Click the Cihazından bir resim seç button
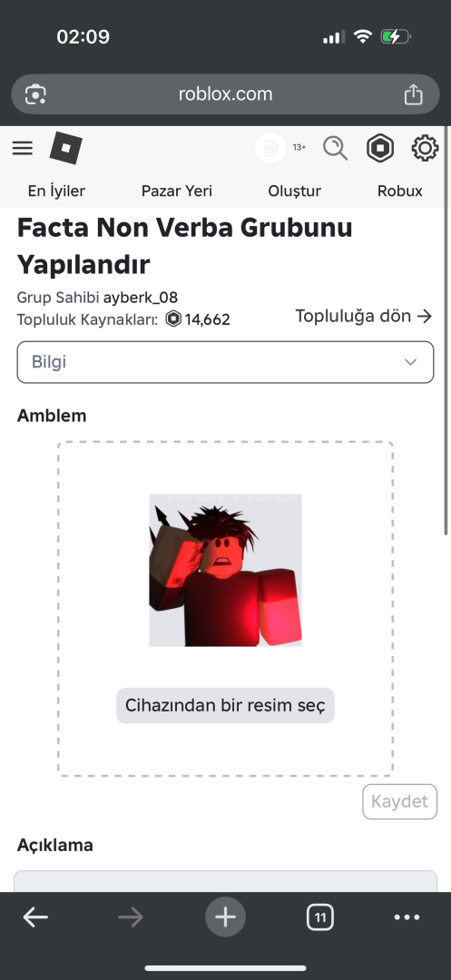451x980 pixels. click(x=225, y=706)
